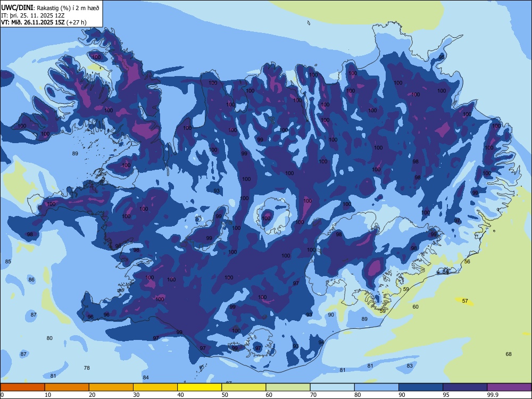Screen dimensions: 532x399
Task: Click the dark orange 0–10 legend color segment
Action: 23,387
